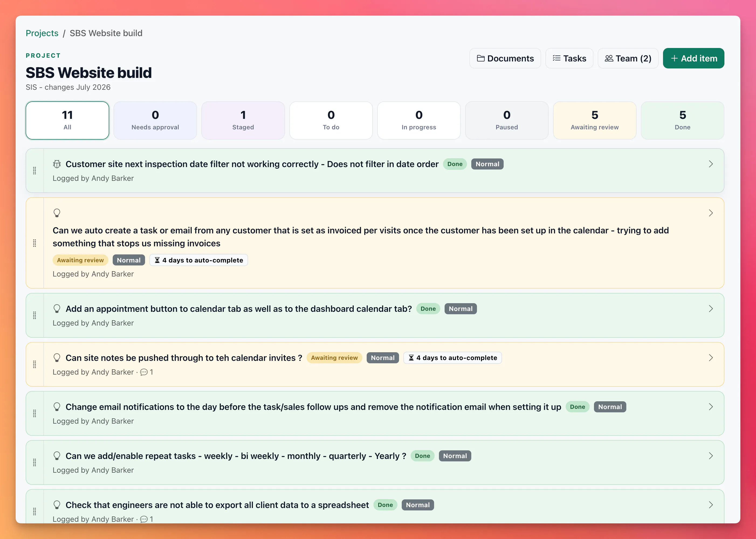The width and height of the screenshot is (756, 539).
Task: Open the Check that engineers item chevron
Action: coord(710,505)
